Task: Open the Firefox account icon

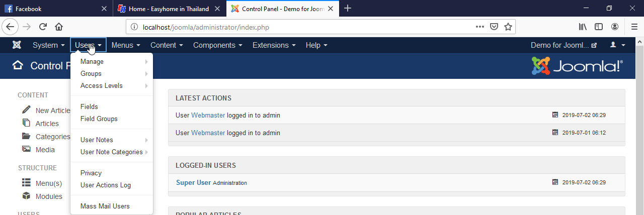Action: [x=615, y=27]
